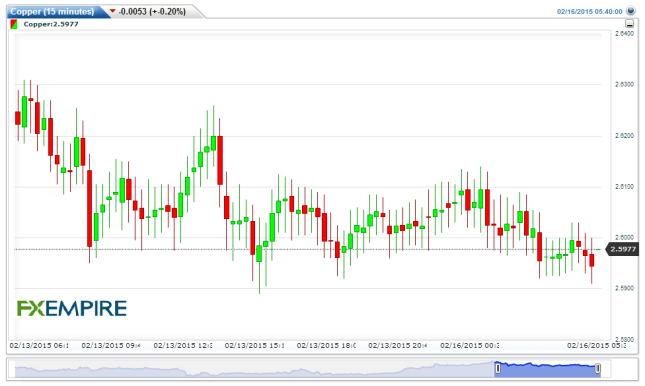645x386 pixels.
Task: Click the 2.6100 price axis label
Action: (624, 187)
